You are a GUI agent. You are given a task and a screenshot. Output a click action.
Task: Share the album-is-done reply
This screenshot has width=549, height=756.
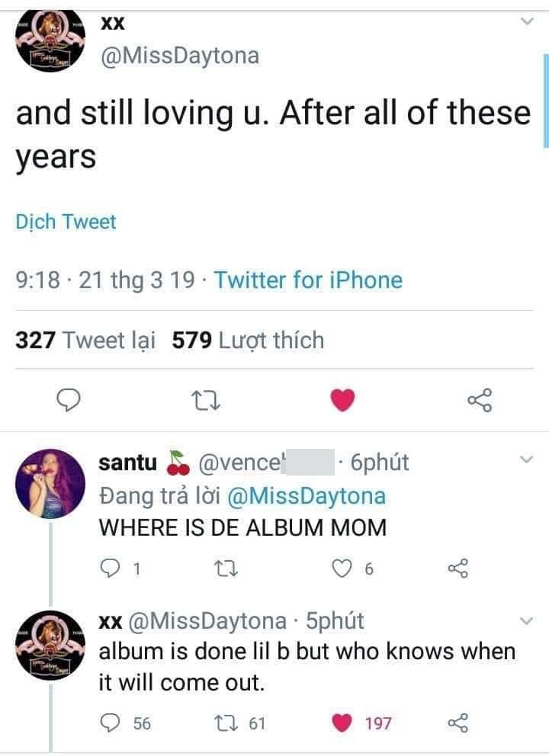[457, 722]
